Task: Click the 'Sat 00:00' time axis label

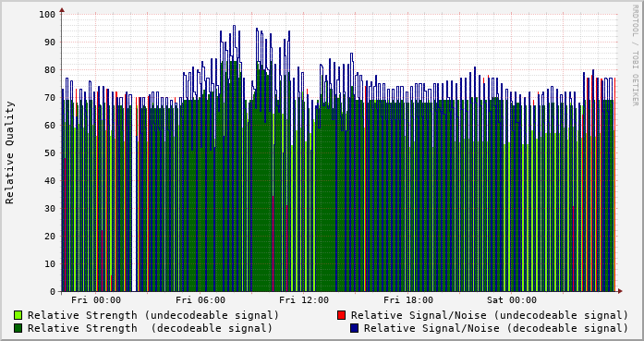Action: [x=512, y=300]
